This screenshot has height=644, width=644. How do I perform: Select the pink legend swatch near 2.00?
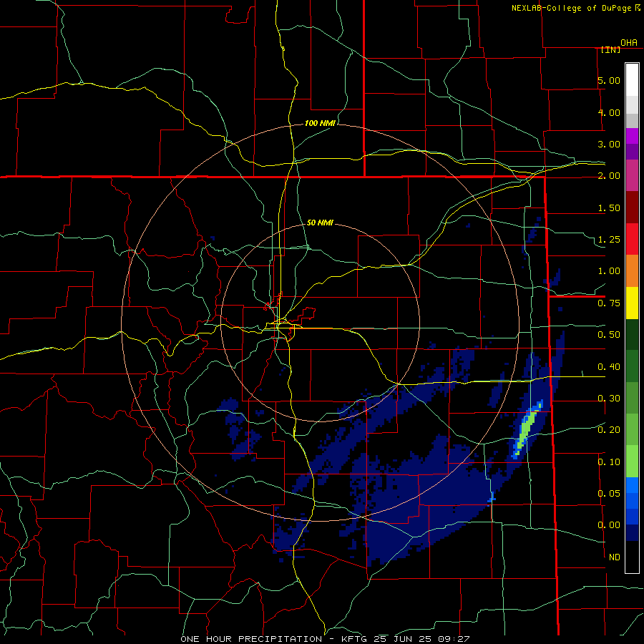point(632,176)
